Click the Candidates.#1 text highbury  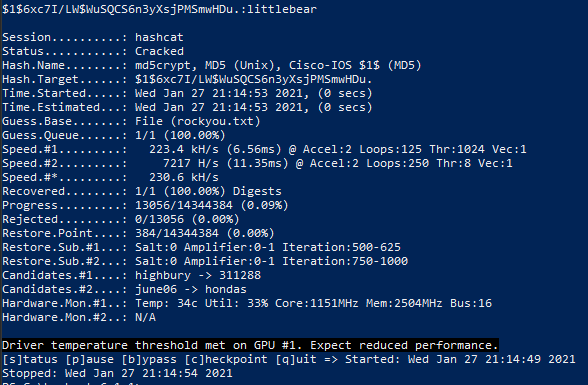click(x=163, y=275)
